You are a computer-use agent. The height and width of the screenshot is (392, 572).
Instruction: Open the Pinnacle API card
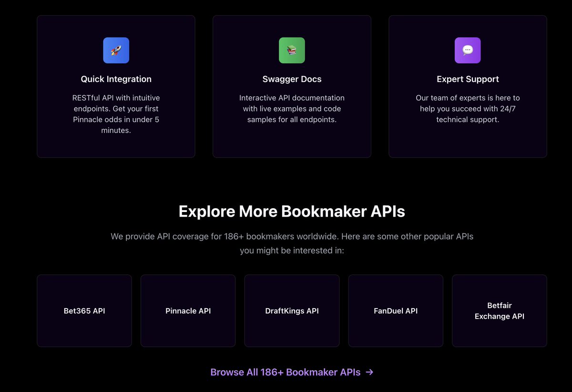188,311
